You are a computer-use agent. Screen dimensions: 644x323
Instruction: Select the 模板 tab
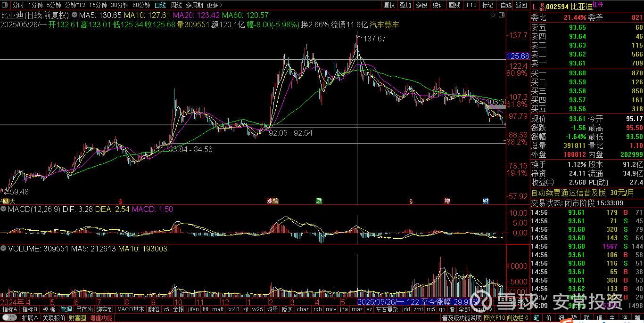pyautogui.click(x=49, y=309)
